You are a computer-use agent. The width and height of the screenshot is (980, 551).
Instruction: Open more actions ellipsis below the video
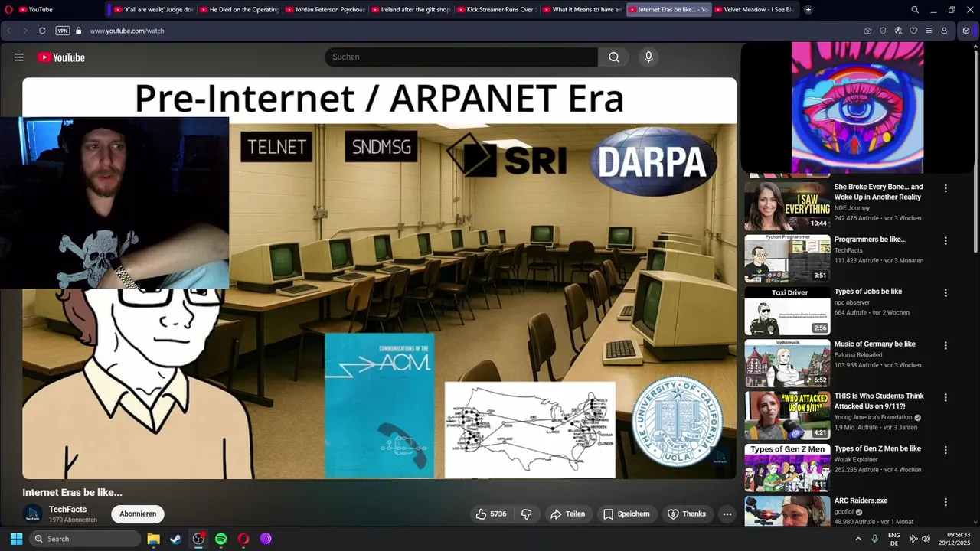727,514
